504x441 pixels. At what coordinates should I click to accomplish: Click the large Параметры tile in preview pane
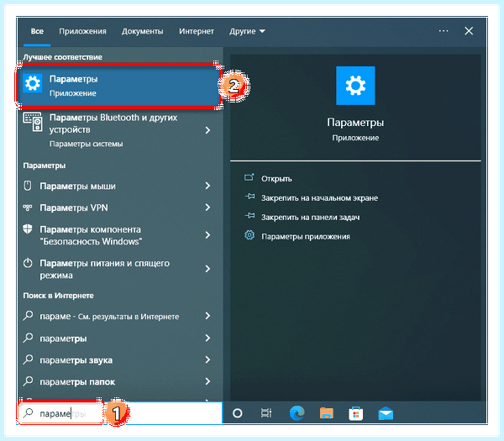(x=355, y=86)
